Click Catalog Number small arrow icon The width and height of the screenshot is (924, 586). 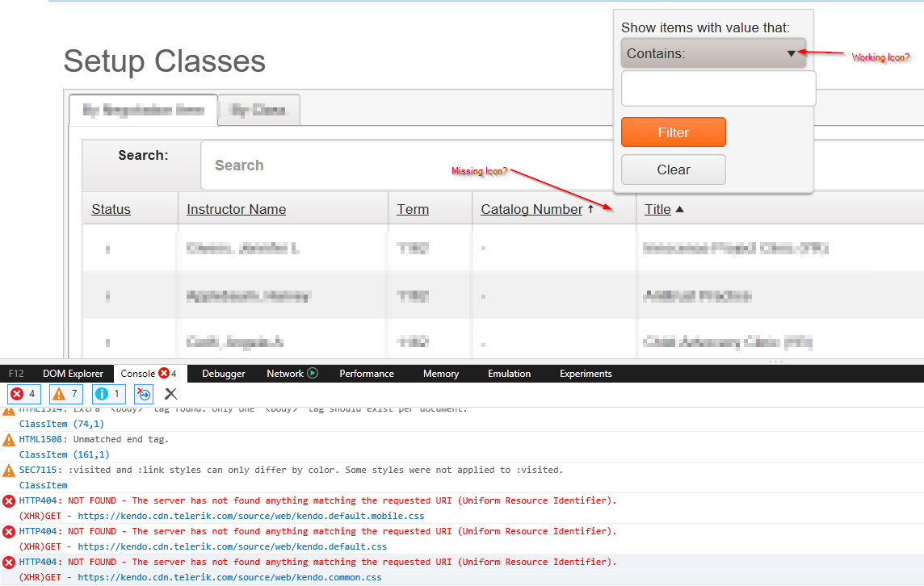click(590, 209)
